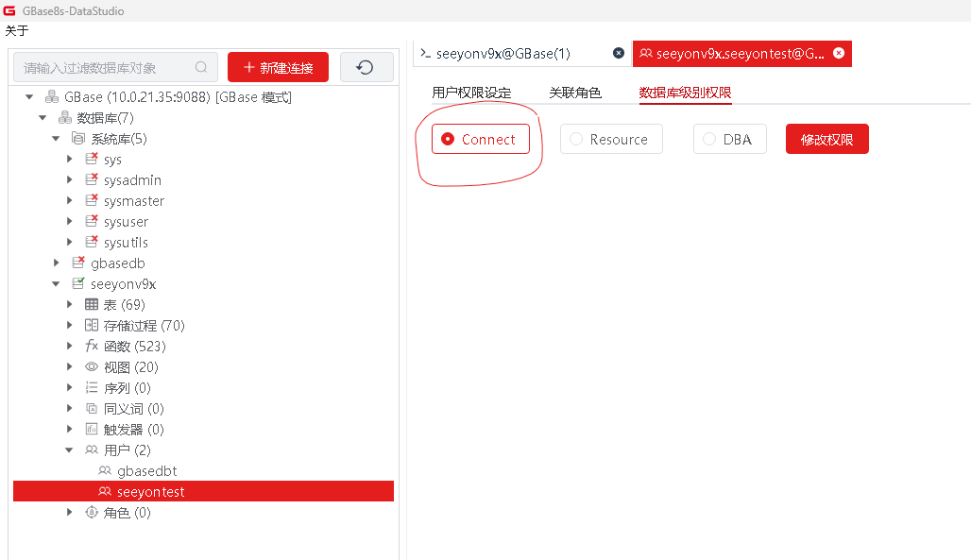Click the 修改权限 button

826,139
